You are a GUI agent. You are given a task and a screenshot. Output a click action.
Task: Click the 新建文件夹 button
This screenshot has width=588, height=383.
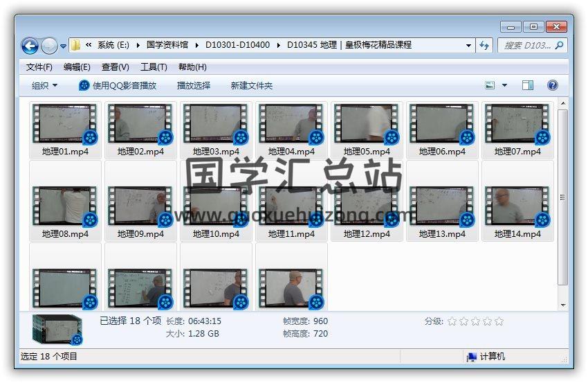pyautogui.click(x=252, y=85)
